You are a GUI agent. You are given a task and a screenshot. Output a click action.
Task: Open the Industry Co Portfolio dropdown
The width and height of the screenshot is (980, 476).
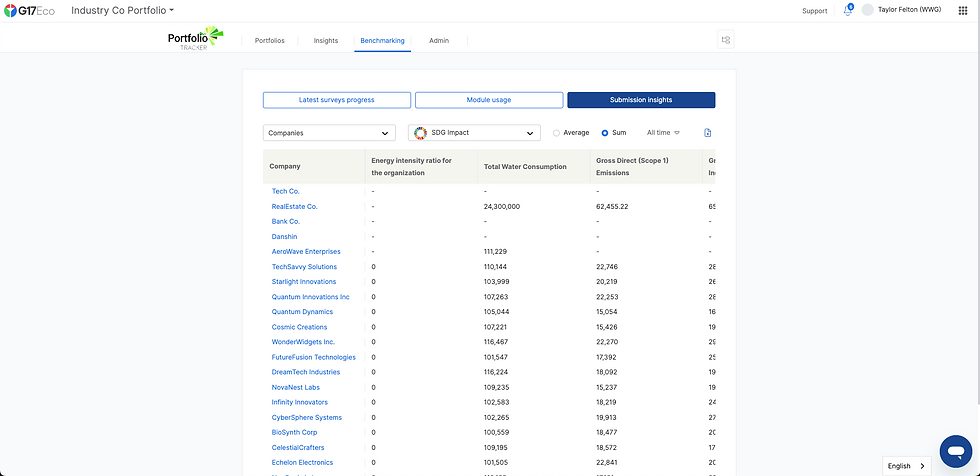pyautogui.click(x=122, y=10)
